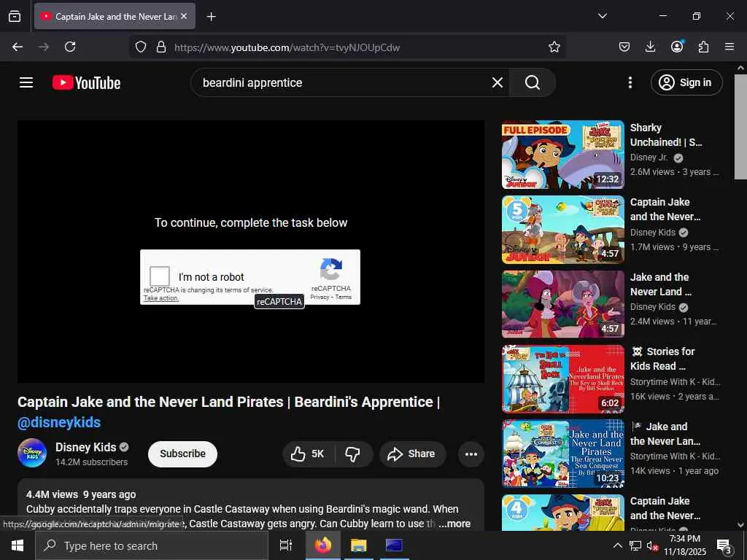Show site security padlock info
Screen dimensions: 747x560
[161, 47]
